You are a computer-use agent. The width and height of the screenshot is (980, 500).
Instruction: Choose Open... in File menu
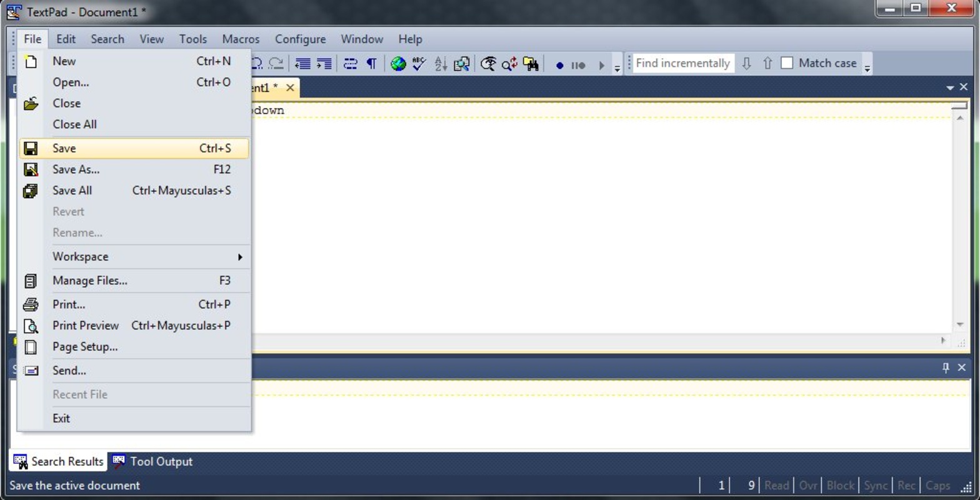pyautogui.click(x=134, y=82)
